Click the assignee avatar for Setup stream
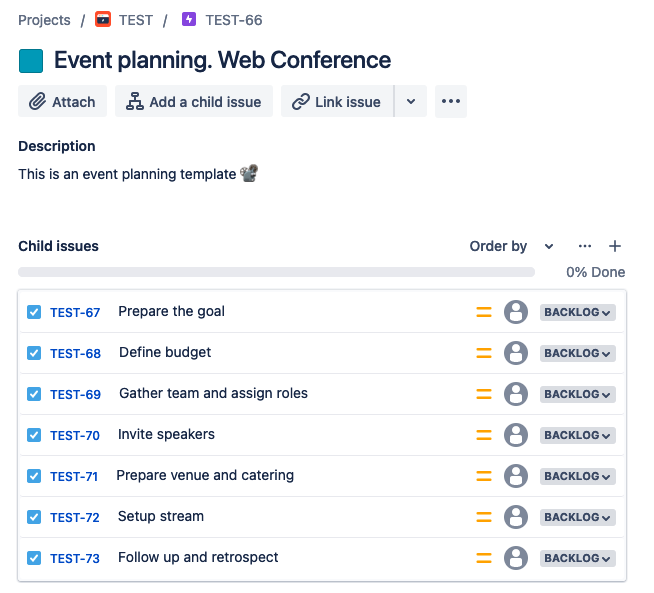The height and width of the screenshot is (593, 654). pos(516,517)
